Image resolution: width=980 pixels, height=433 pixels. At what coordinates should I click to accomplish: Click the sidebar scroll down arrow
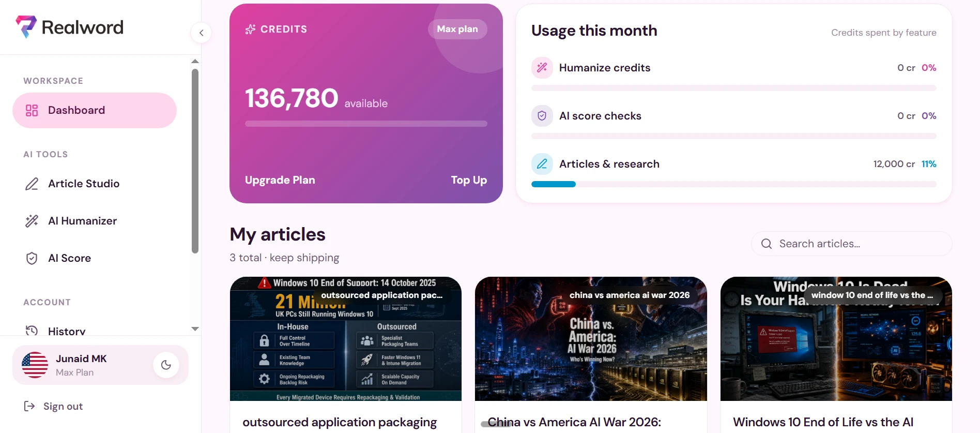coord(195,329)
